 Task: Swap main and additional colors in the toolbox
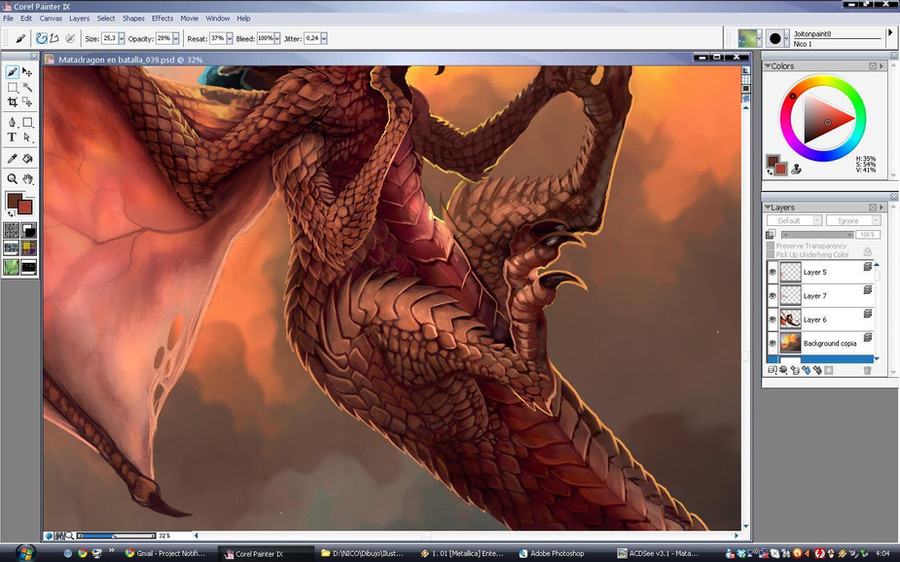click(x=11, y=214)
